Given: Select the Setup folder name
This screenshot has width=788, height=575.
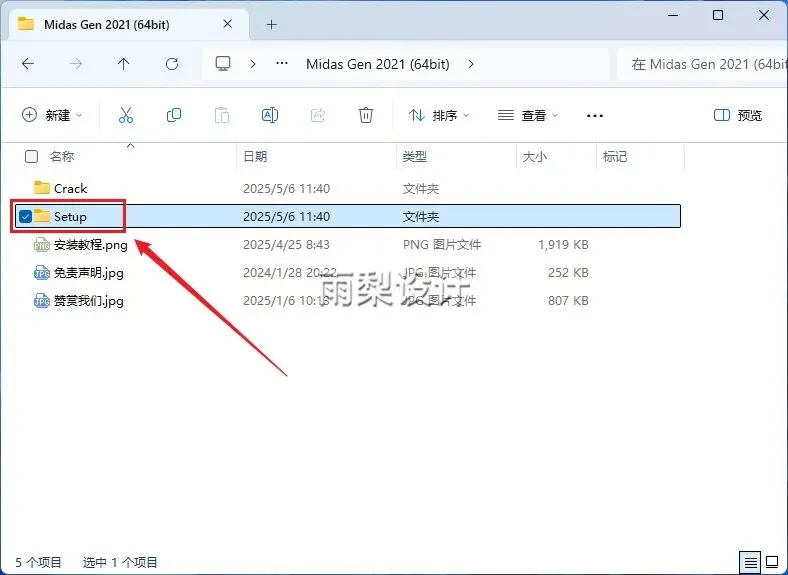Looking at the screenshot, I should point(70,217).
